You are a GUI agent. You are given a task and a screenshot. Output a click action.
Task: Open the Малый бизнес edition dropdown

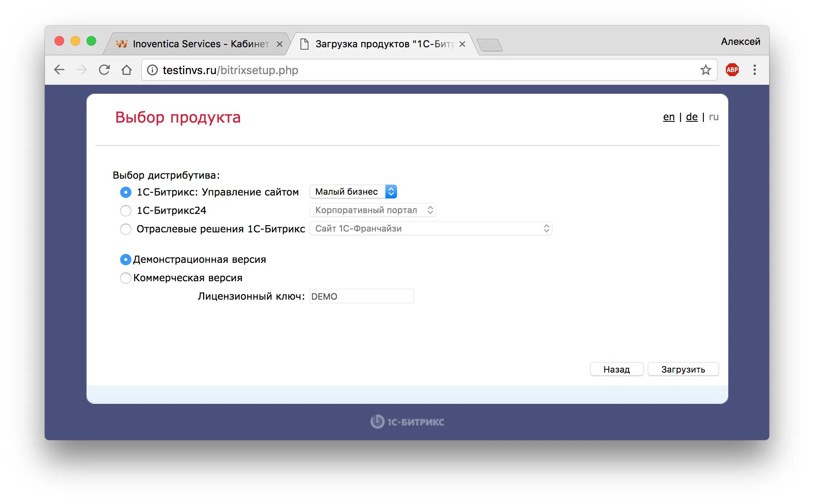coord(353,192)
